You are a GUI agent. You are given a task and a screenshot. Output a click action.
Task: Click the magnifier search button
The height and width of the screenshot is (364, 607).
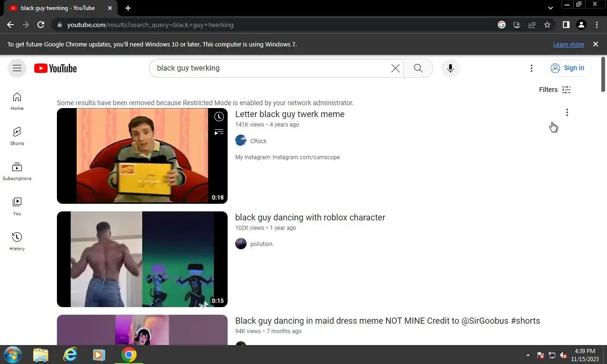[x=418, y=68]
